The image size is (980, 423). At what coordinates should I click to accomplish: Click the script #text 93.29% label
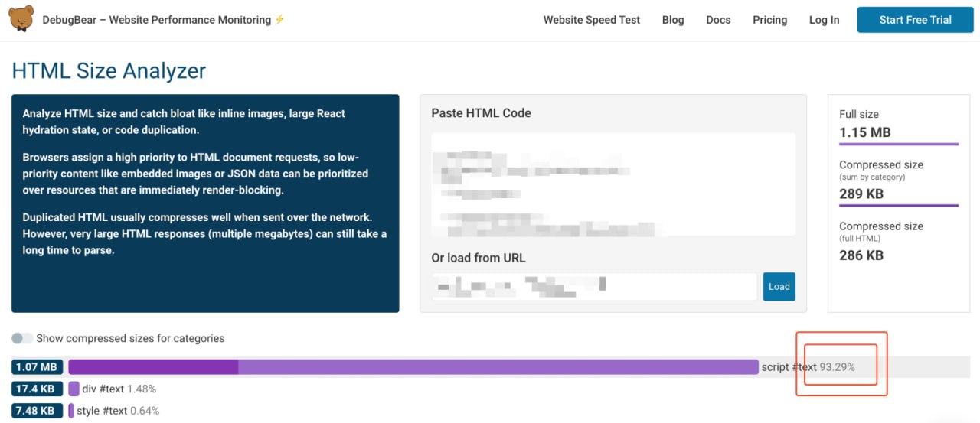click(808, 367)
